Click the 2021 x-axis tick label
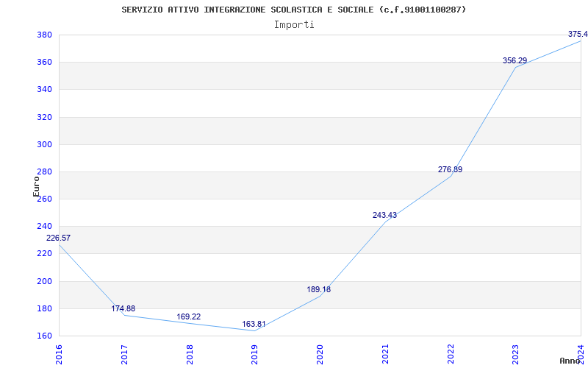Screen dimensions: 588x368 385,355
